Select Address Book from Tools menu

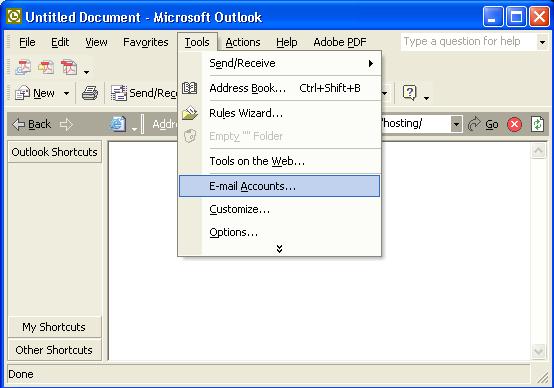coord(279,88)
